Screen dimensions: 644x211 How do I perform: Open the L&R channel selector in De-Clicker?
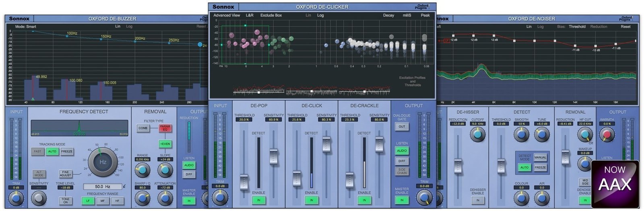[x=250, y=15]
